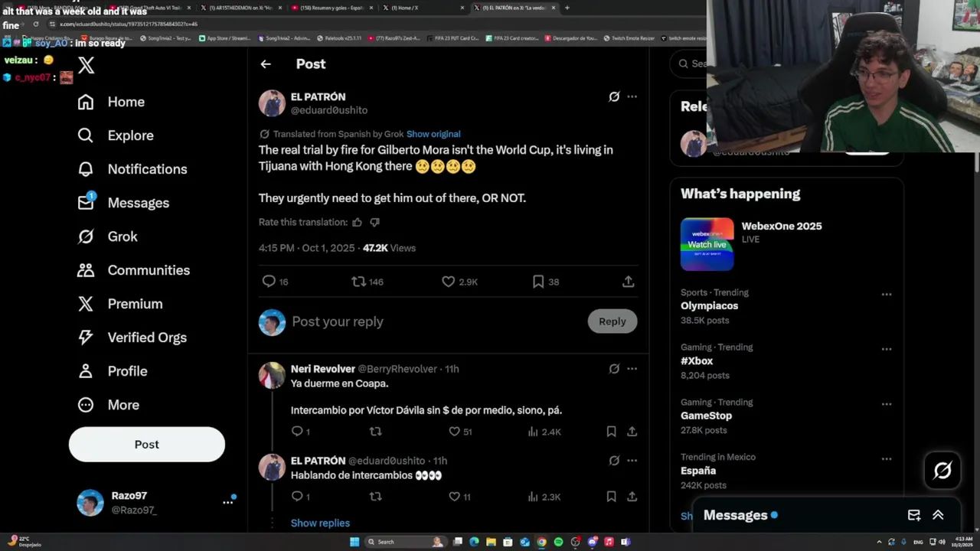
Task: Open Grok from the sidebar
Action: 107,236
